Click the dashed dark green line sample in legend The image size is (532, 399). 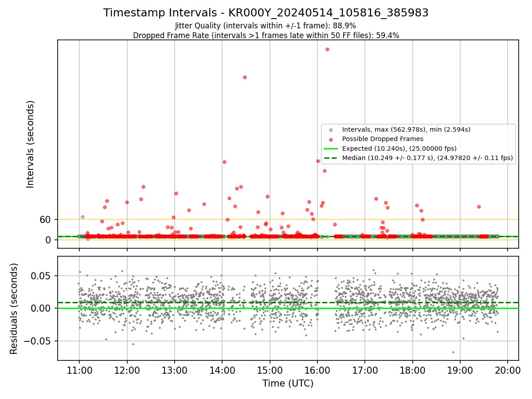pyautogui.click(x=331, y=158)
